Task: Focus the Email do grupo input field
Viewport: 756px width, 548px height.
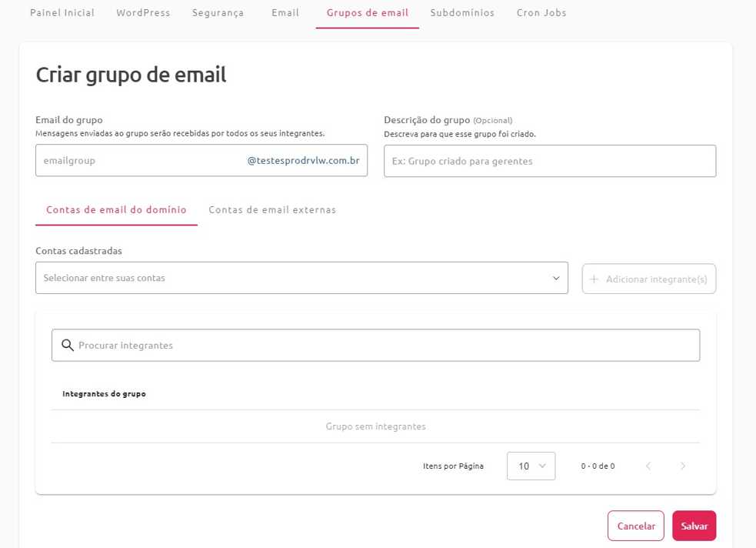Action: [x=201, y=160]
